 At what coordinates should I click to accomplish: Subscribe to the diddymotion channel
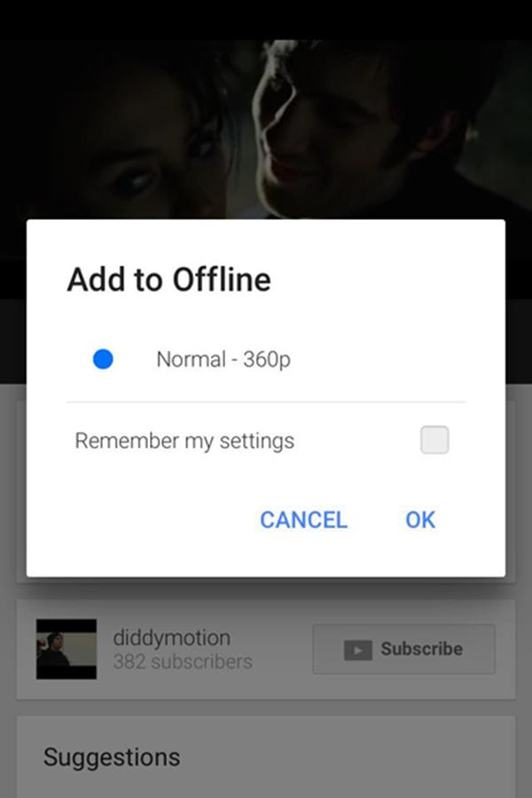pyautogui.click(x=403, y=649)
